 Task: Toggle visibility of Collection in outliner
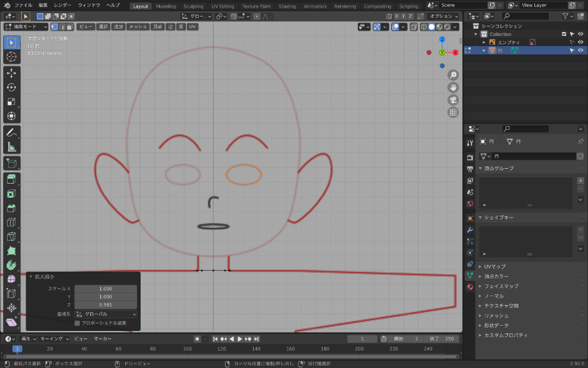click(580, 34)
